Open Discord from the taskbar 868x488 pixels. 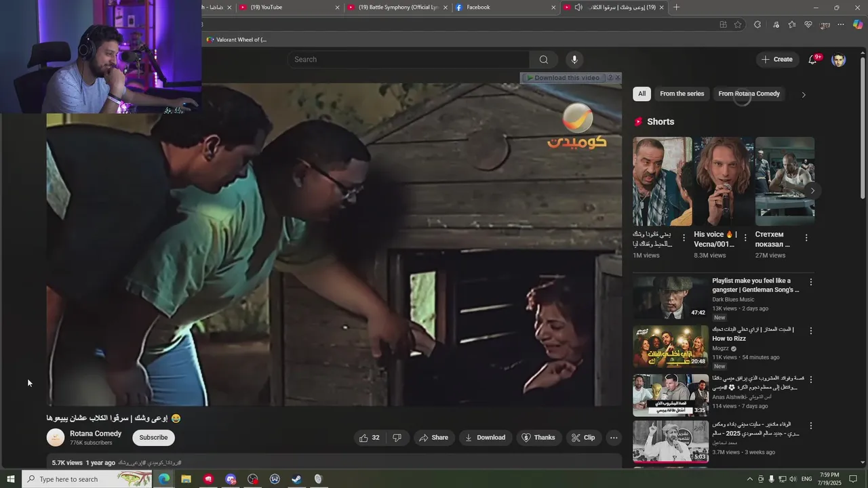click(x=231, y=479)
